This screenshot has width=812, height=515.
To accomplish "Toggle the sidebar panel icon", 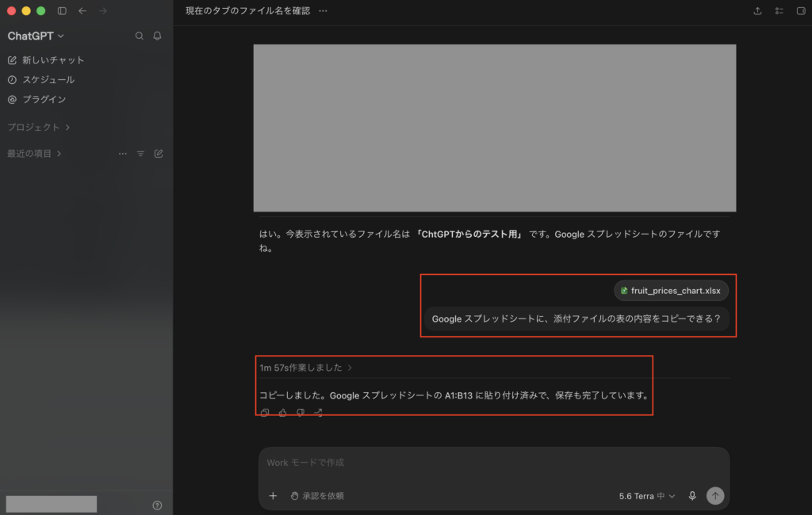I will click(x=62, y=11).
